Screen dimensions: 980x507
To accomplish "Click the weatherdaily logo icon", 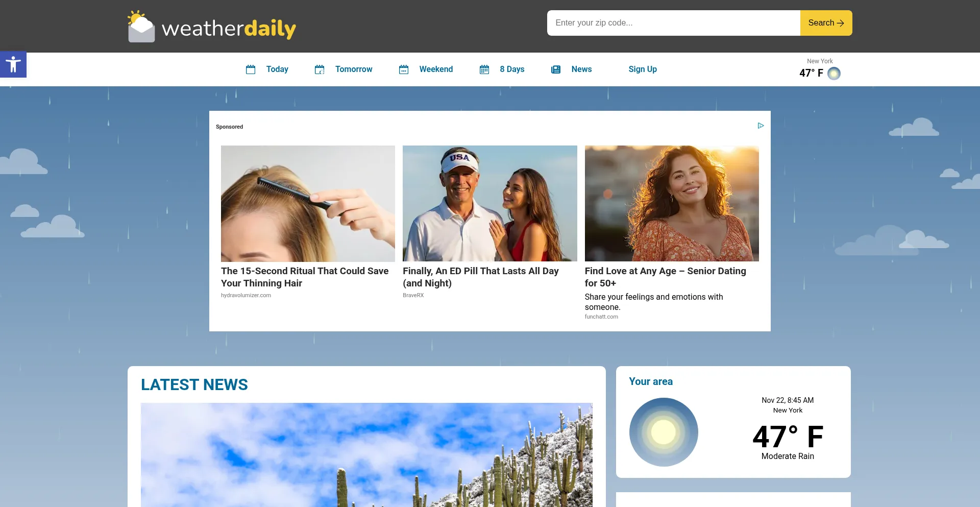I will (141, 27).
